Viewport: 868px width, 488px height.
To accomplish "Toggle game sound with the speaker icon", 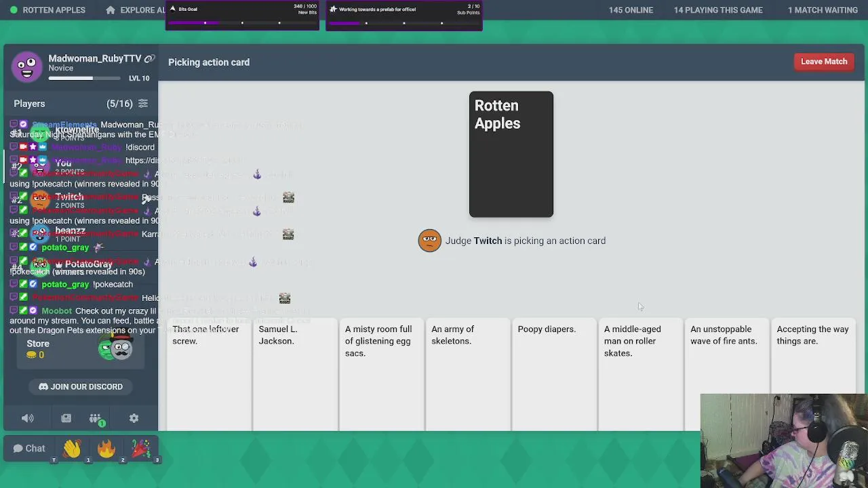I will [28, 418].
